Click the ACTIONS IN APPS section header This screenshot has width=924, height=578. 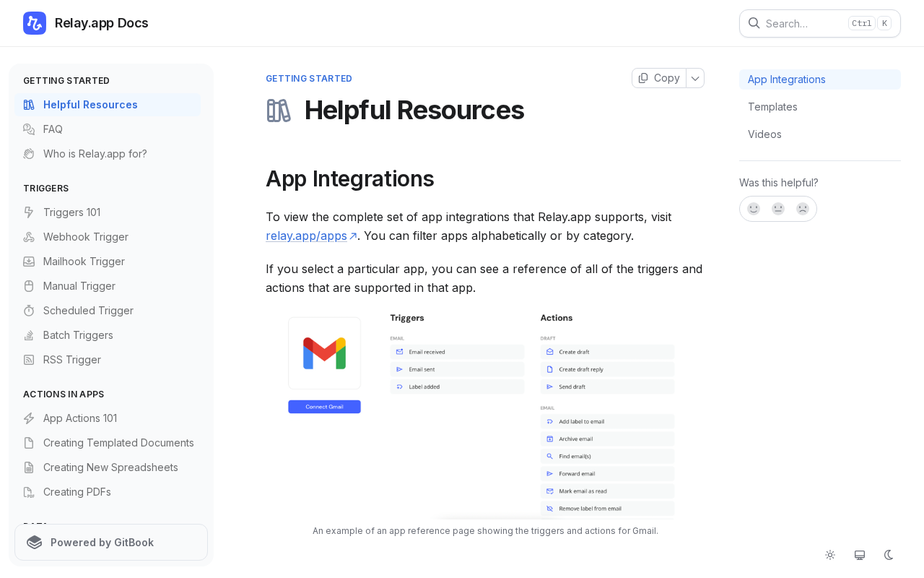click(64, 394)
